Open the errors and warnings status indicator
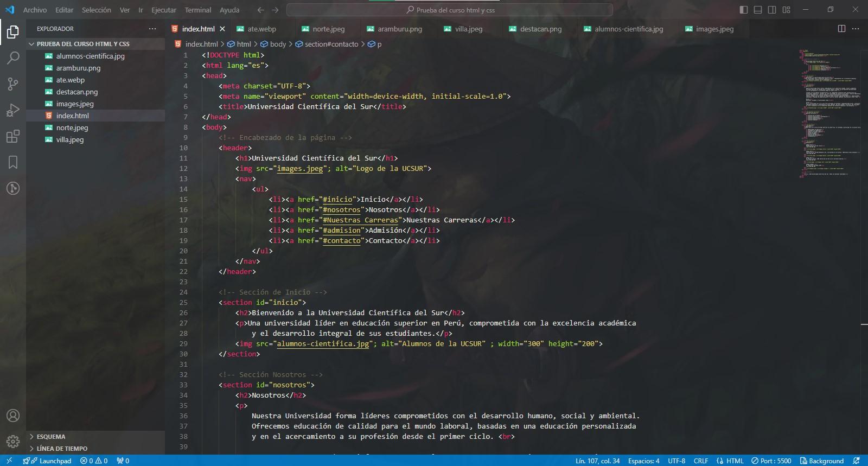Image resolution: width=868 pixels, height=466 pixels. click(94, 461)
